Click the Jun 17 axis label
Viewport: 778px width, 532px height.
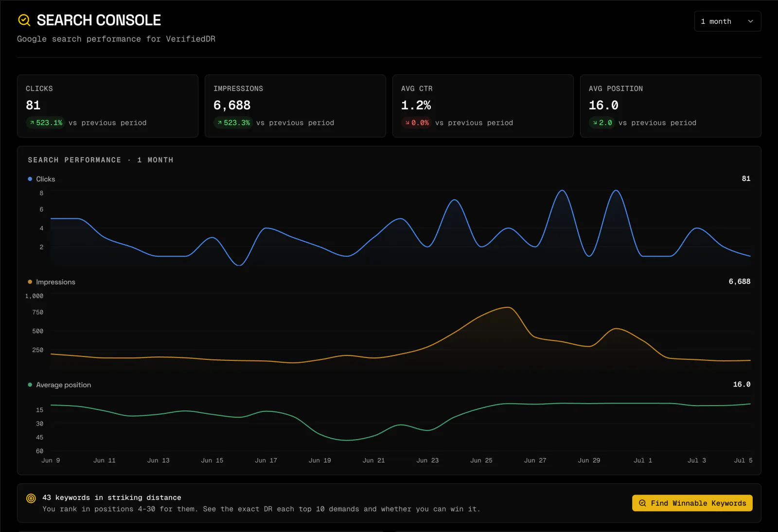tap(266, 461)
